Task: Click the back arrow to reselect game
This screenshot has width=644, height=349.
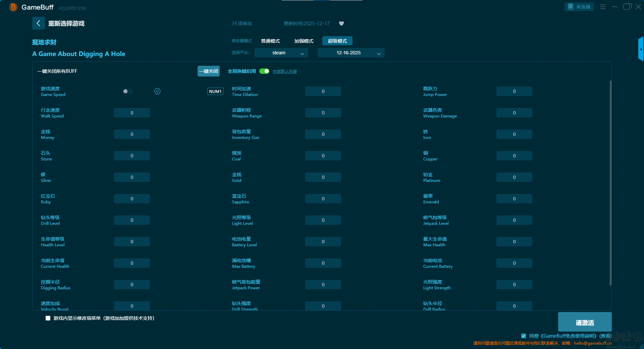Action: (38, 23)
